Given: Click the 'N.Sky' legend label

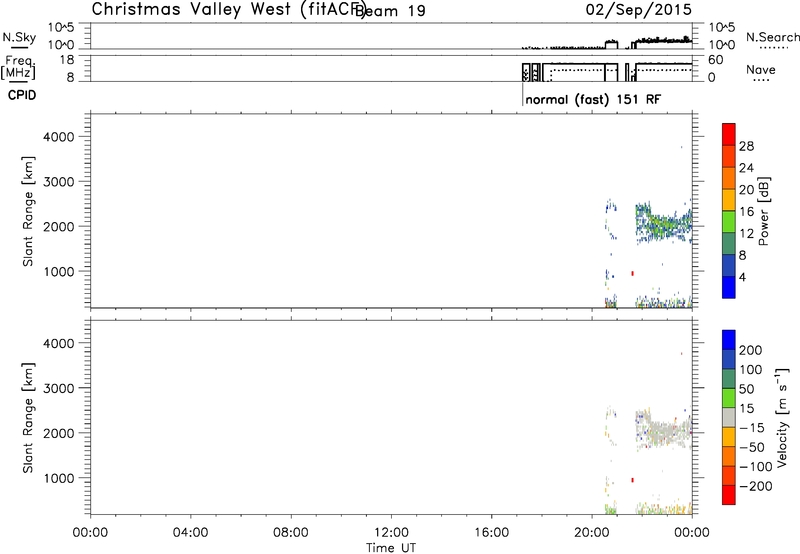Looking at the screenshot, I should (x=19, y=37).
